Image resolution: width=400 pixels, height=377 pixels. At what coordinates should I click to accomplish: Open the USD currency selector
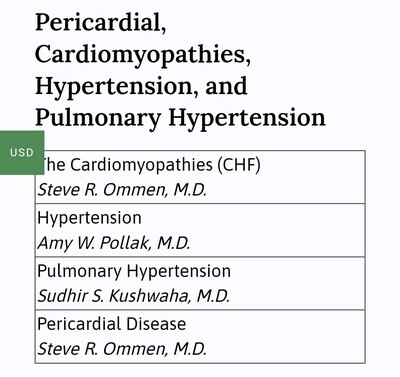22,153
